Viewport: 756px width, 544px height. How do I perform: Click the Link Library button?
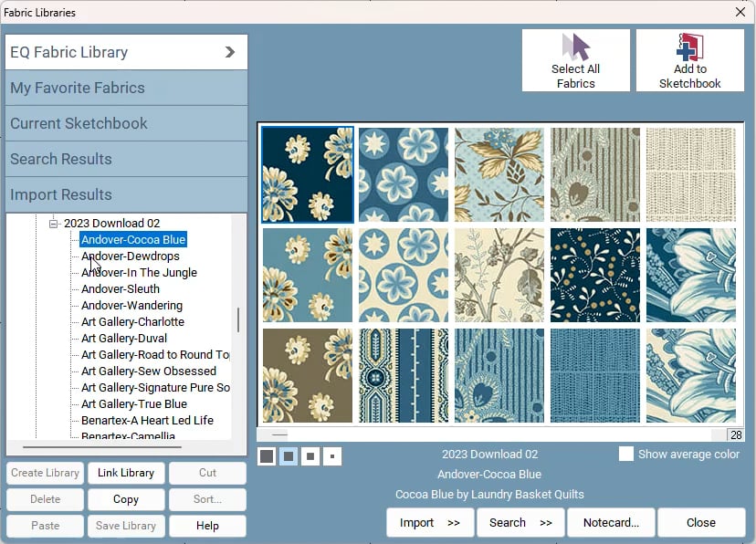(x=126, y=473)
